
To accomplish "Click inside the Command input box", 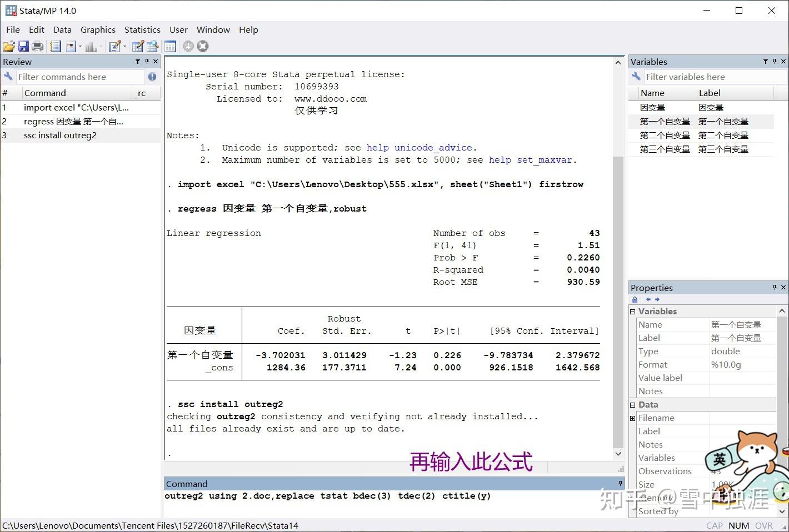I will click(x=389, y=496).
